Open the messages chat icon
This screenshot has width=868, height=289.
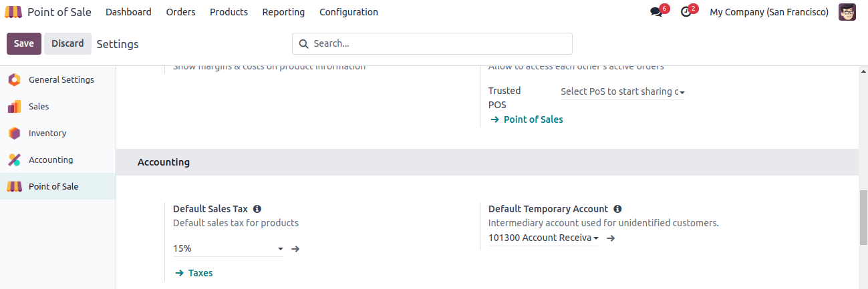point(656,12)
